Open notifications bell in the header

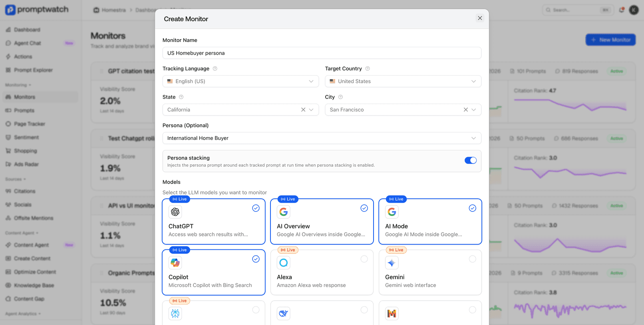tap(622, 10)
